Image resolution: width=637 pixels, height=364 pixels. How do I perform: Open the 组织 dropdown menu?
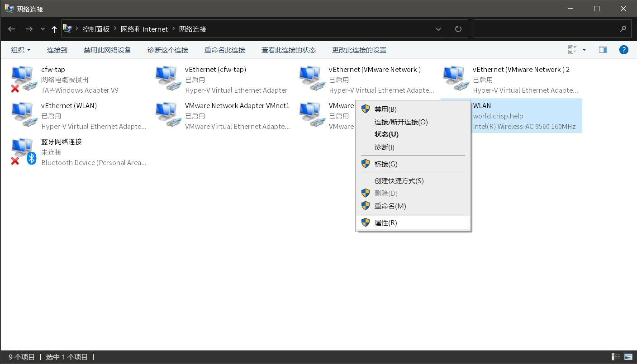[x=21, y=50]
